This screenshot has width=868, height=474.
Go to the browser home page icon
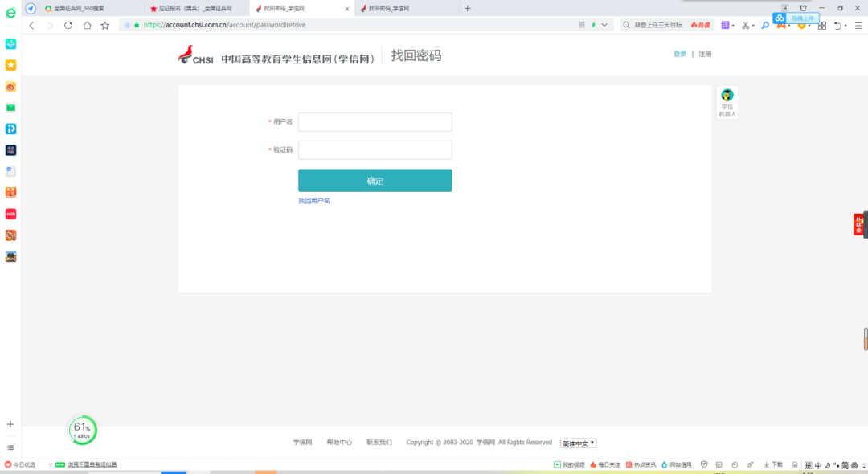[x=87, y=25]
